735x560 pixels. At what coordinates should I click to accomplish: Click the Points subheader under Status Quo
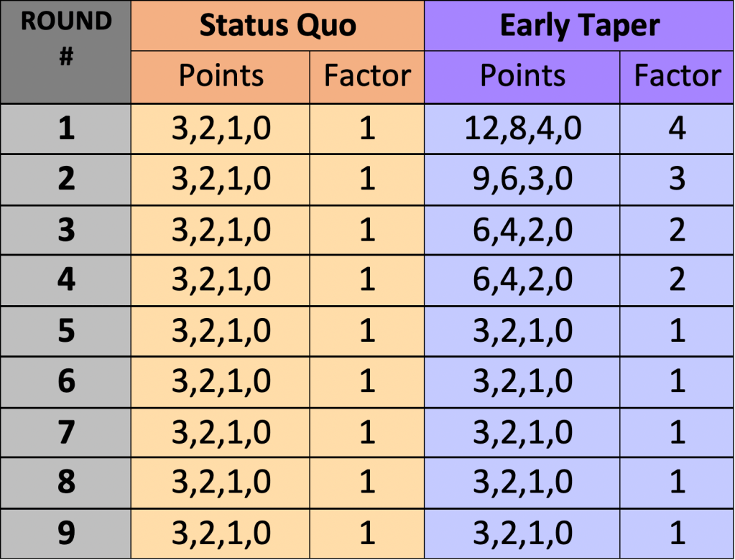click(x=221, y=76)
